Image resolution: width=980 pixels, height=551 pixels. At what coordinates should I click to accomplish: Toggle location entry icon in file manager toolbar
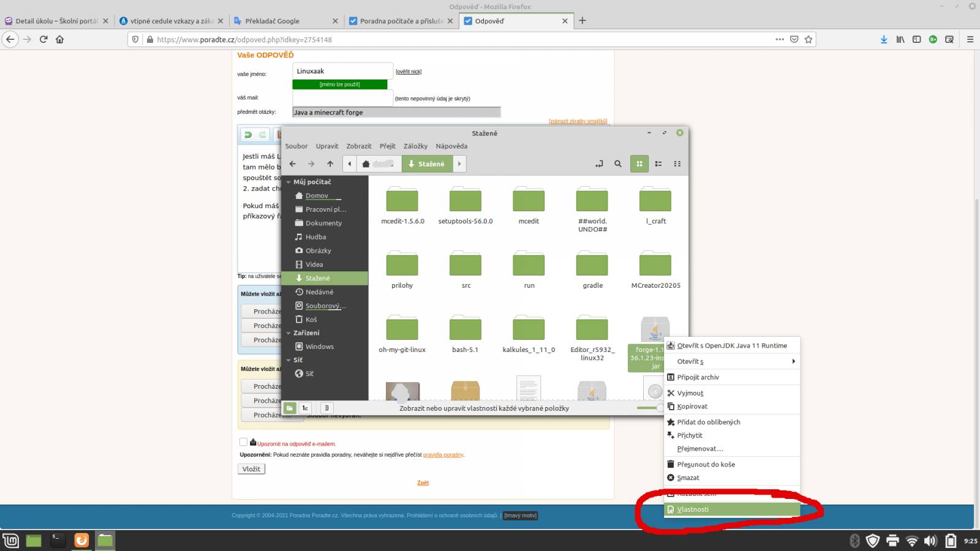point(599,164)
